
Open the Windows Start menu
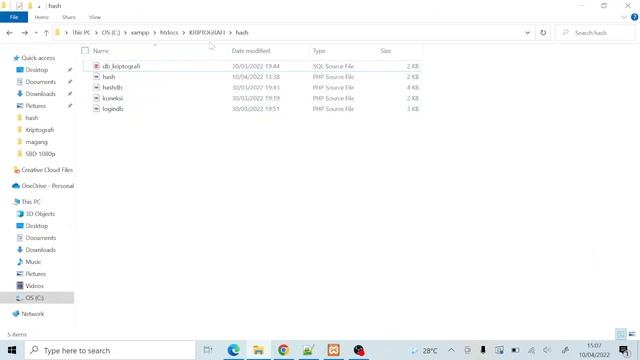[x=12, y=350]
